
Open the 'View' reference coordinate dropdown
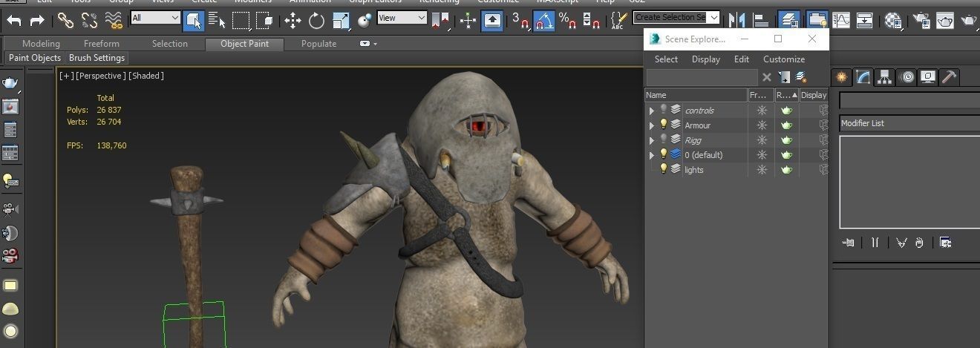coord(402,17)
